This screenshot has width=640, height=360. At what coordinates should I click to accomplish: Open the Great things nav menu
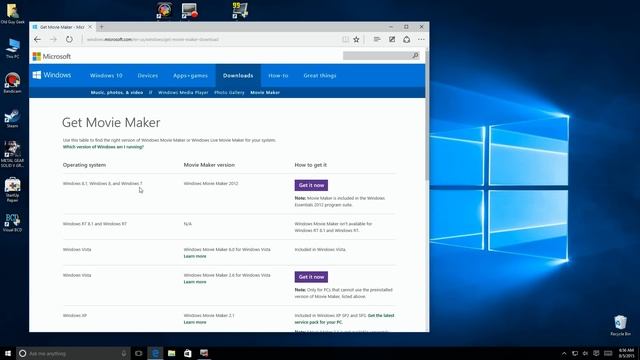[320, 76]
